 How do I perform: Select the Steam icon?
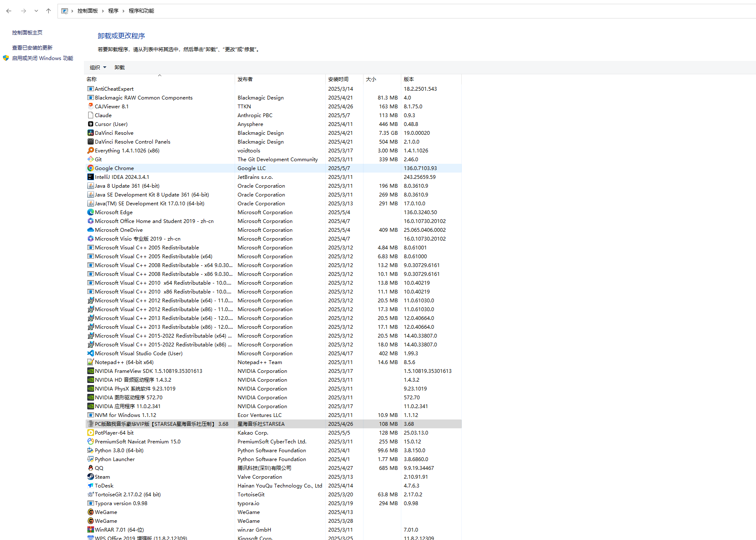tap(90, 477)
